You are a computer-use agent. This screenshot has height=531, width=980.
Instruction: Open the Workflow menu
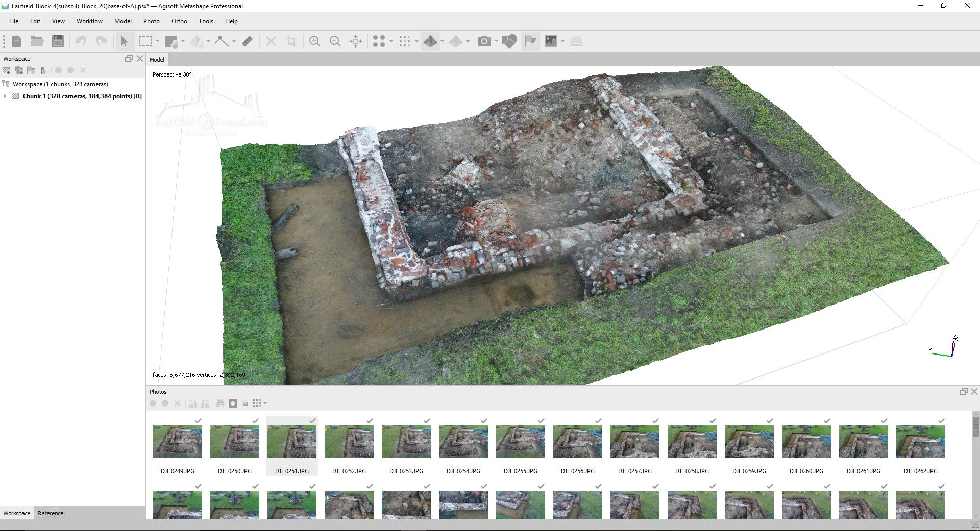coord(89,21)
